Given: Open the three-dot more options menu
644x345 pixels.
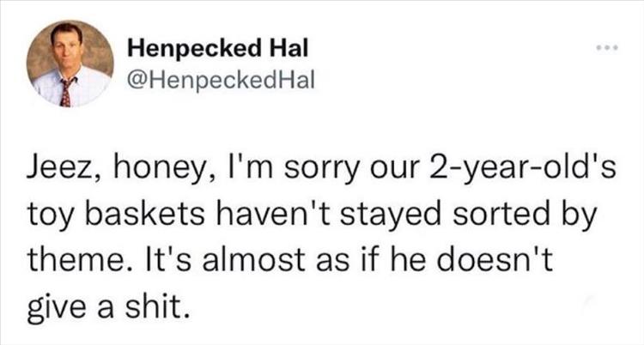Looking at the screenshot, I should pyautogui.click(x=608, y=48).
